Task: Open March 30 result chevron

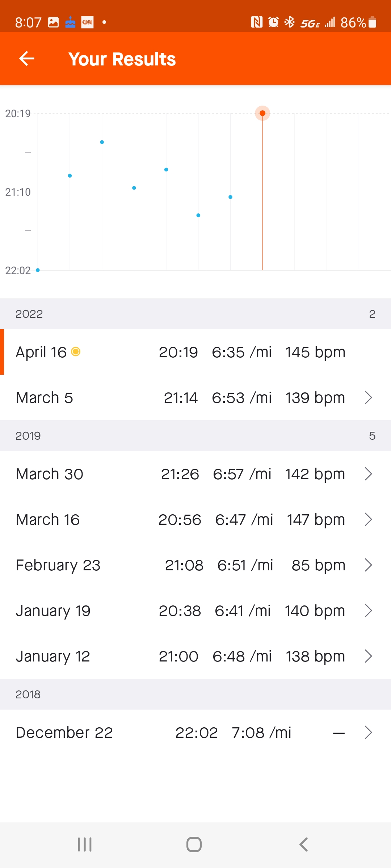Action: click(368, 474)
